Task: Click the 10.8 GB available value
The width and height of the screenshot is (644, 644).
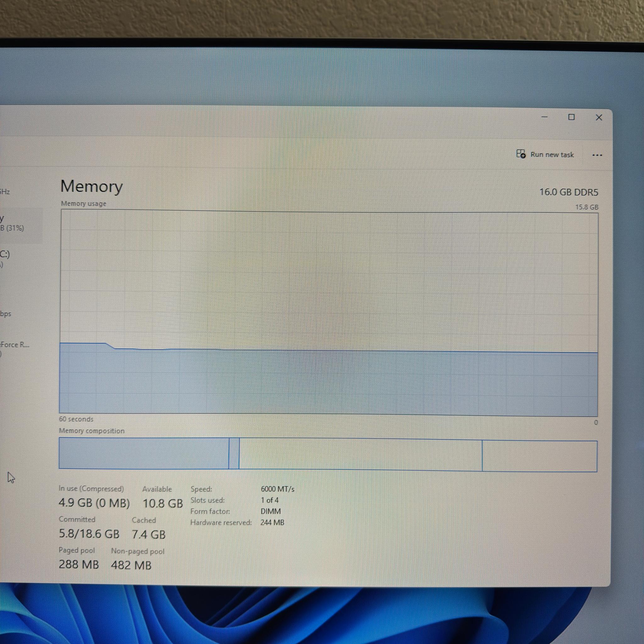Action: [x=163, y=503]
